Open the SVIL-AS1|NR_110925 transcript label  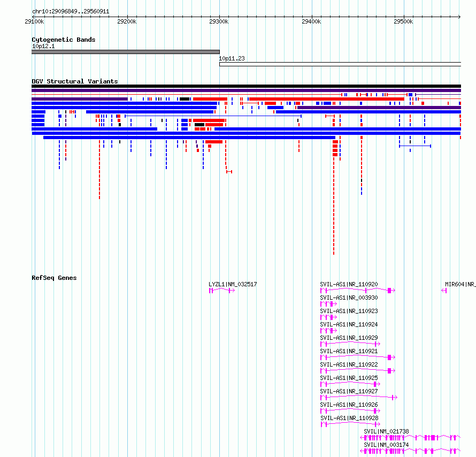tap(349, 378)
